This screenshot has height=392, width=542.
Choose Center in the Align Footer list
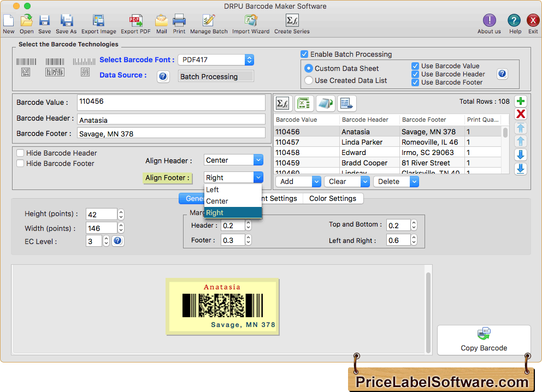233,201
